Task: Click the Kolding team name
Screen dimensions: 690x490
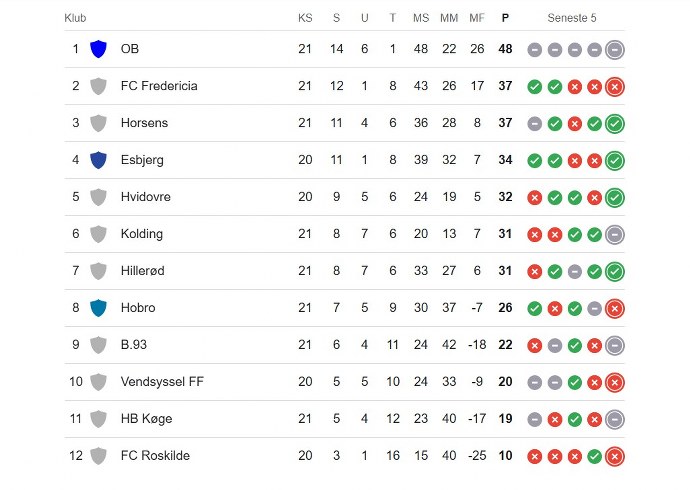Action: (141, 234)
